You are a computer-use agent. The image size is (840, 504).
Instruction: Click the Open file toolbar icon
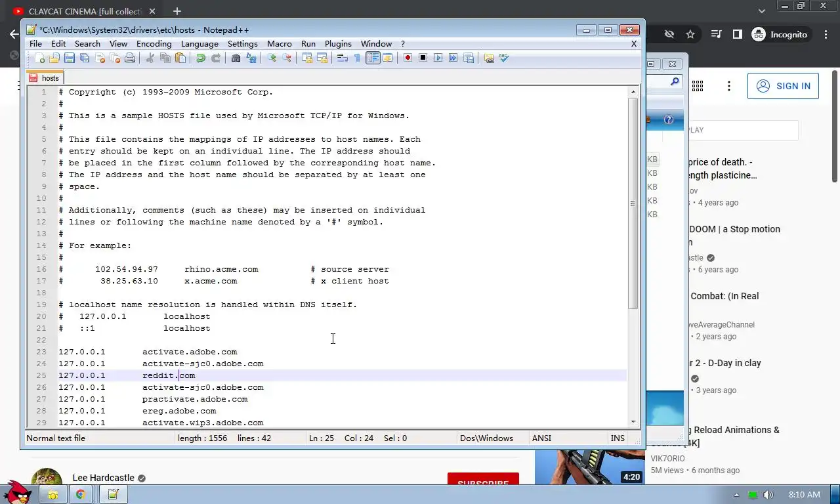[x=54, y=58]
